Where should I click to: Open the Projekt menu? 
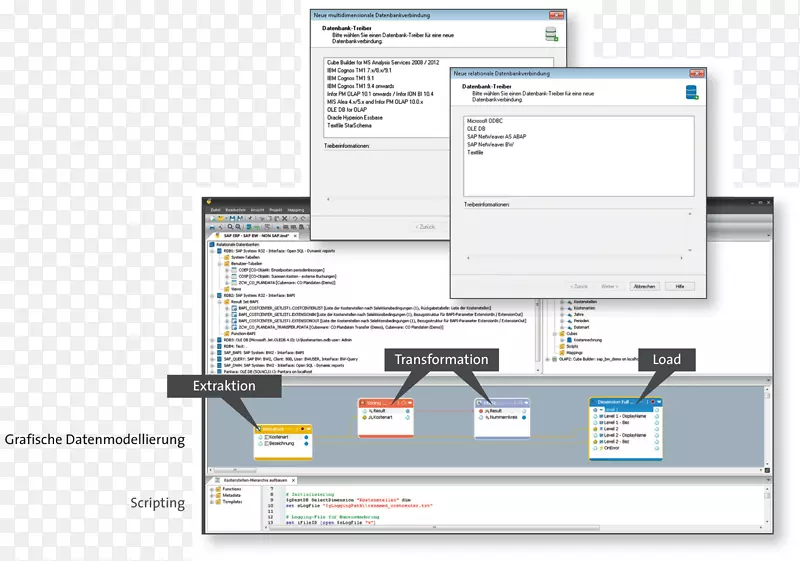[x=276, y=210]
